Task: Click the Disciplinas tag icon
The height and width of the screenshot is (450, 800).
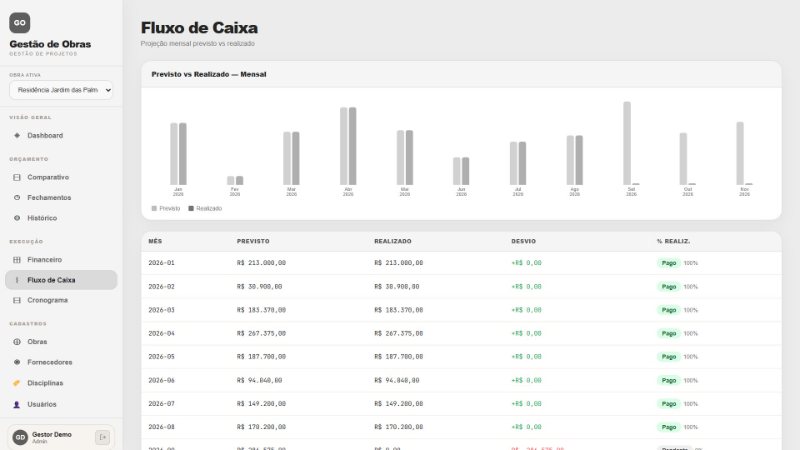Action: click(x=17, y=383)
